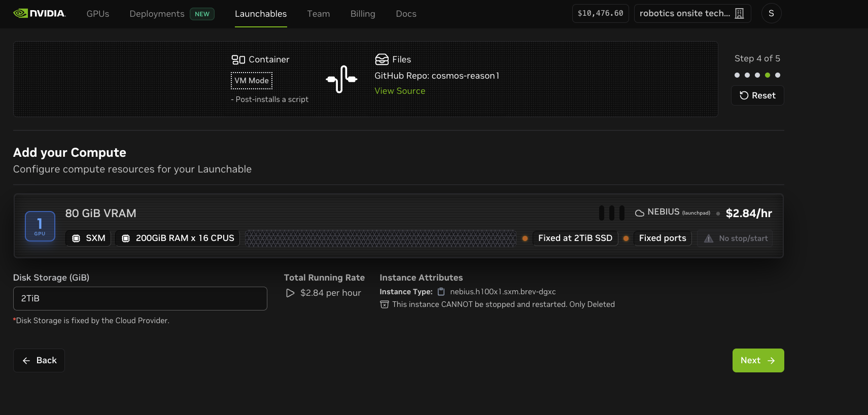Switch to the Launchables tab
868x415 pixels.
[x=261, y=14]
